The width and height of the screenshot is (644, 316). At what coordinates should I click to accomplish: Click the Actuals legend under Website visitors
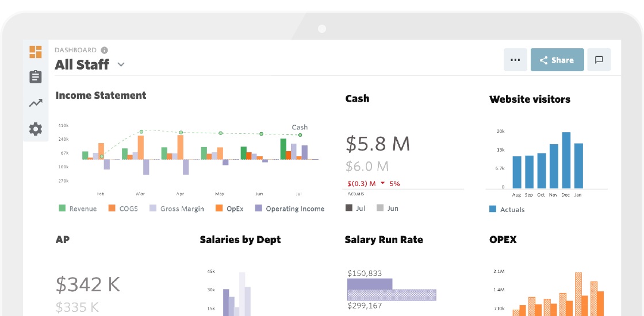pyautogui.click(x=507, y=210)
